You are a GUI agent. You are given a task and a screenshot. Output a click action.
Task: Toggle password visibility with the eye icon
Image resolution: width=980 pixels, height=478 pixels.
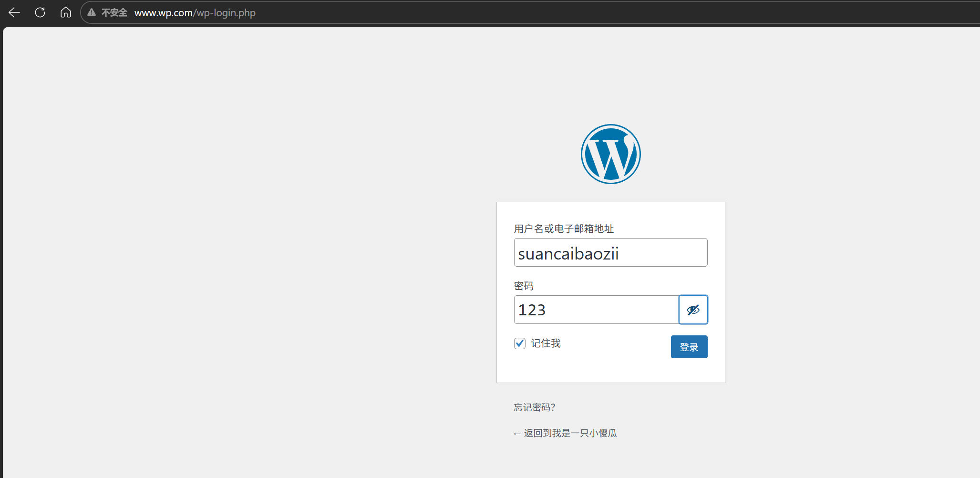tap(693, 310)
